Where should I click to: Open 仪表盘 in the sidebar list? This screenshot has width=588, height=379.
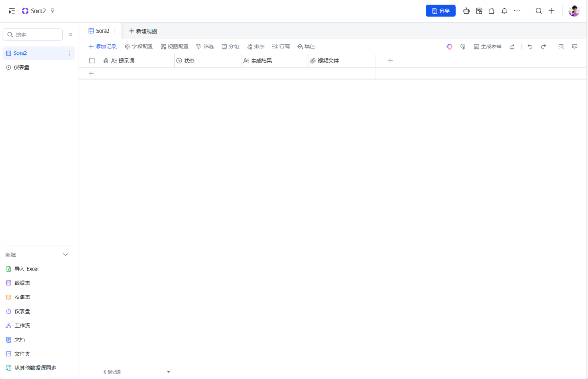[x=22, y=68]
